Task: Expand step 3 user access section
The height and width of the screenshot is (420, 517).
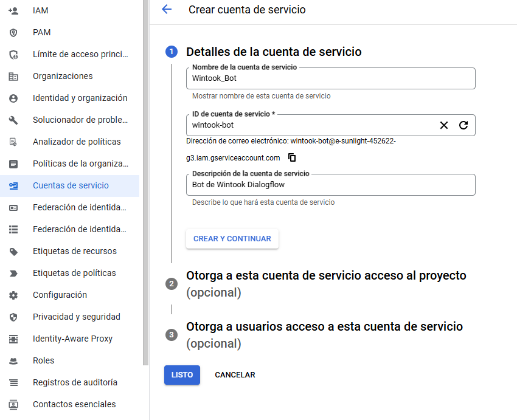Action: coord(324,327)
